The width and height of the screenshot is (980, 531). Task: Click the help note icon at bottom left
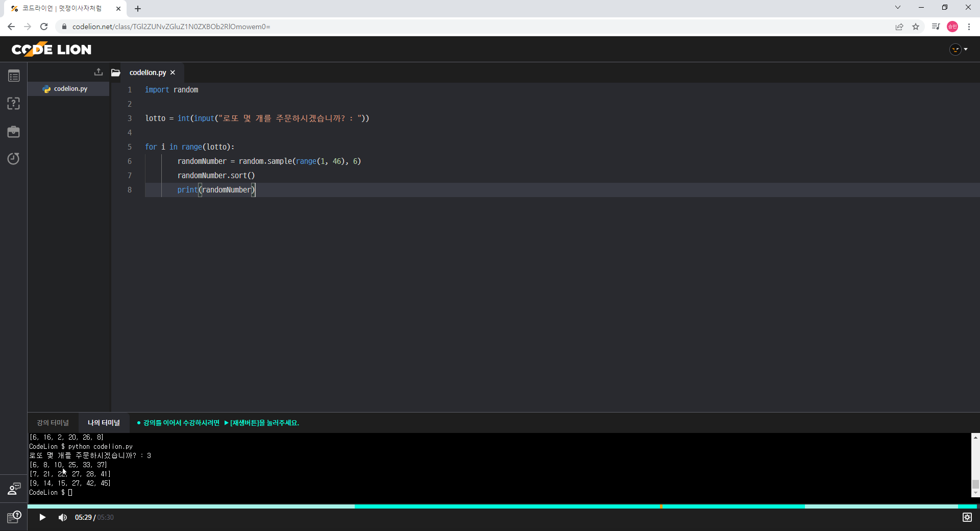[x=13, y=517]
